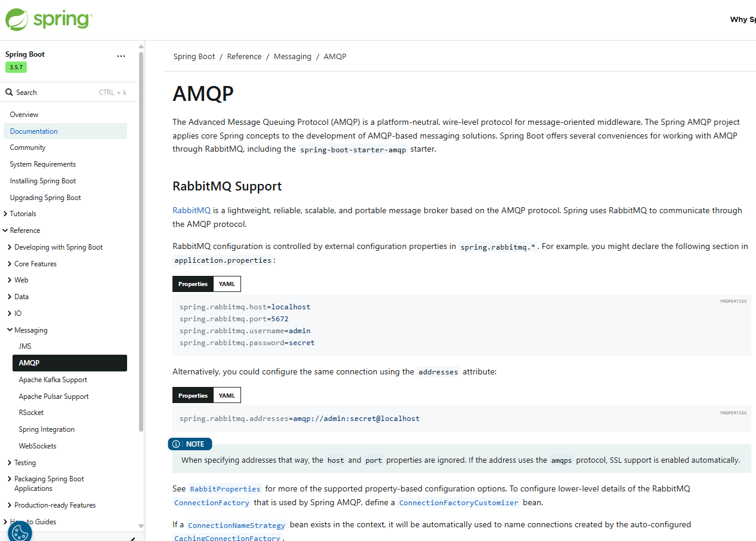Open the Community page
The width and height of the screenshot is (756, 541).
click(27, 147)
